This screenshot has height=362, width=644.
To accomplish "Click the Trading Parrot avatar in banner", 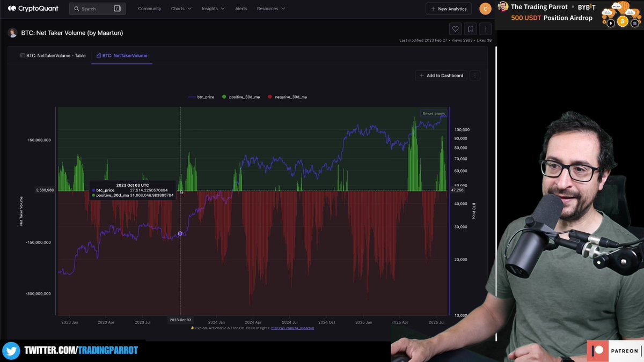I will click(x=503, y=7).
